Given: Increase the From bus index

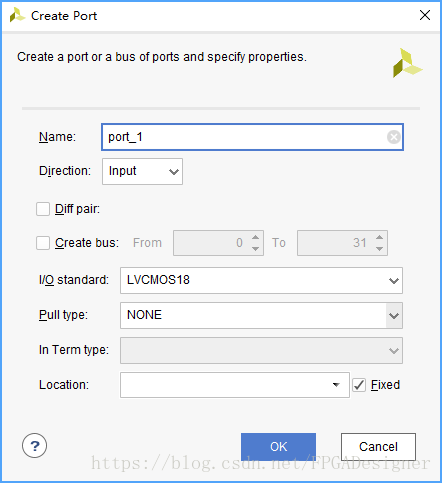Looking at the screenshot, I should [x=256, y=237].
